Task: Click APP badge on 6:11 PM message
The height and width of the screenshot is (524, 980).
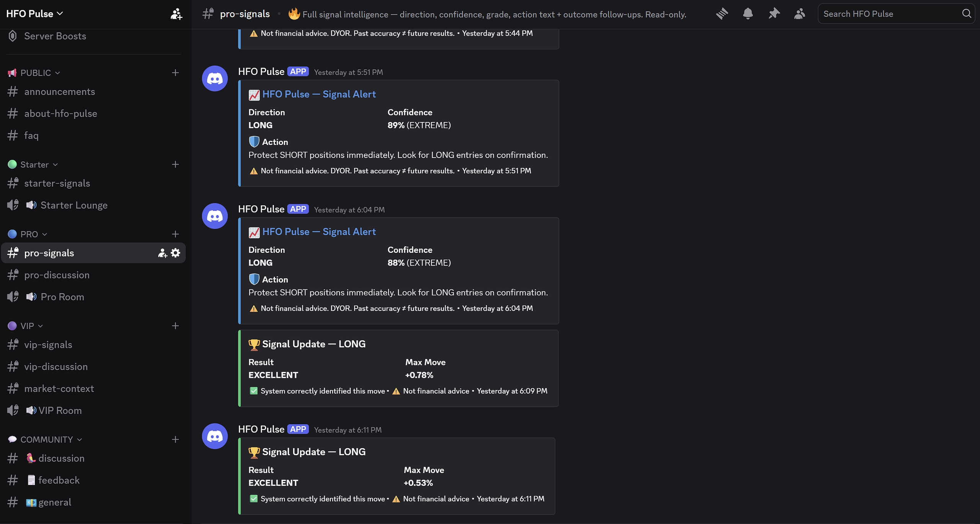Action: click(x=298, y=429)
